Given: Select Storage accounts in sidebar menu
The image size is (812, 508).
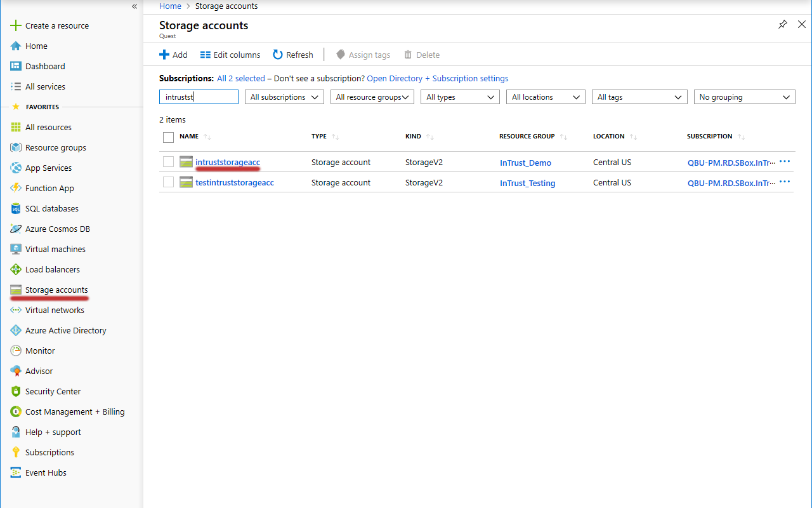Looking at the screenshot, I should (56, 290).
